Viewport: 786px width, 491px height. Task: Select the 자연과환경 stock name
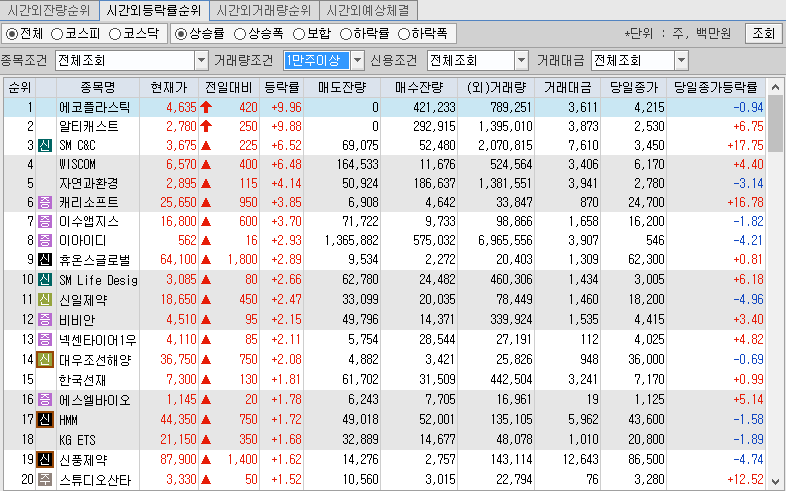89,183
